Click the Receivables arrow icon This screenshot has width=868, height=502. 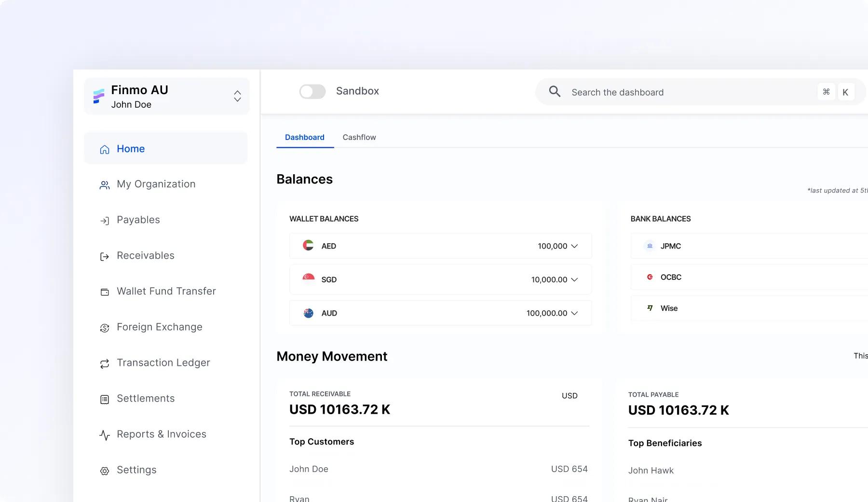104,256
